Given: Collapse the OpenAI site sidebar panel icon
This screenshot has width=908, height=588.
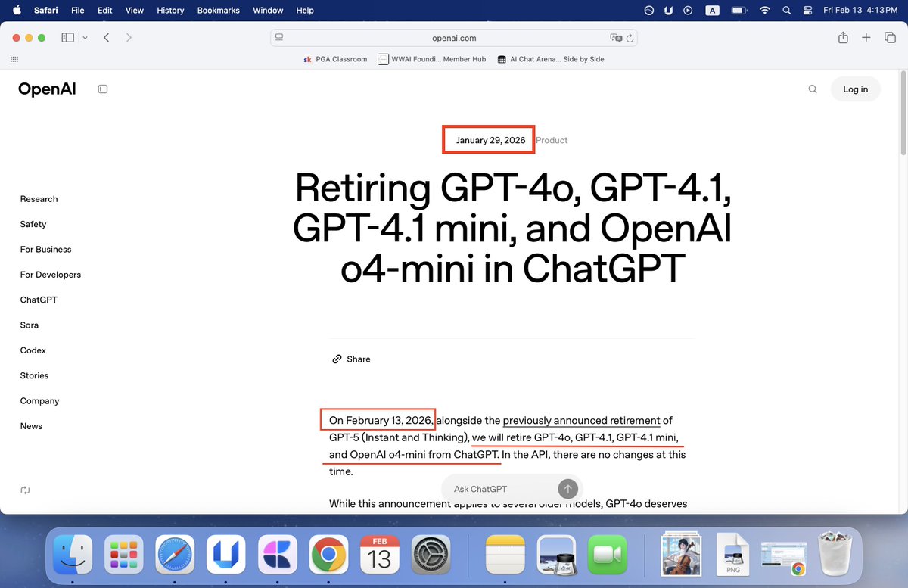Looking at the screenshot, I should point(103,89).
